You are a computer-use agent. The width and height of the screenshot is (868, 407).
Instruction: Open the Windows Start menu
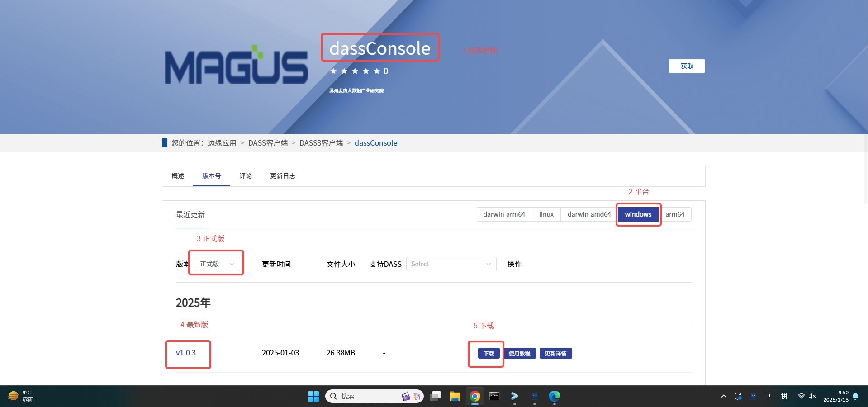click(313, 396)
